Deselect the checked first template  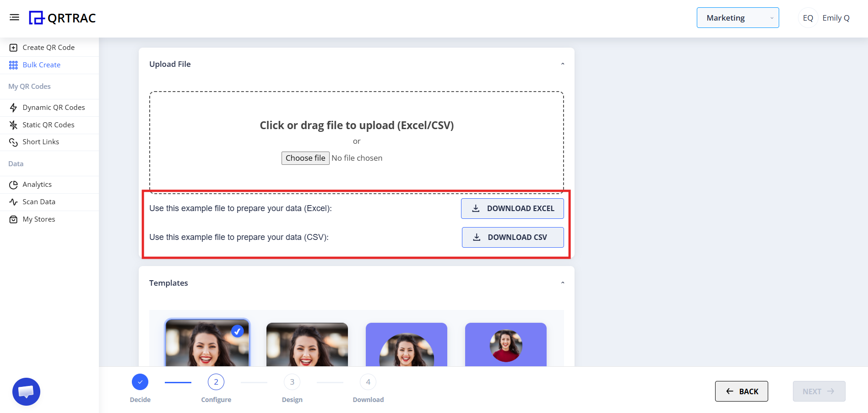238,331
